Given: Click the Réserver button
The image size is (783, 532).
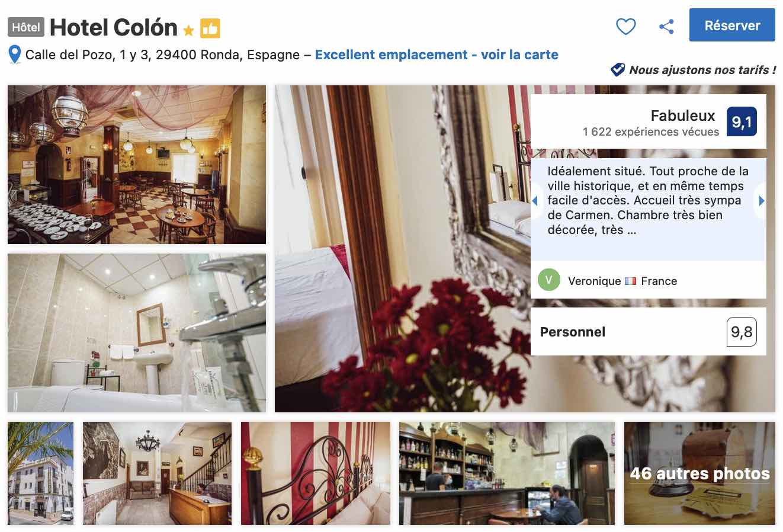Looking at the screenshot, I should click(732, 25).
